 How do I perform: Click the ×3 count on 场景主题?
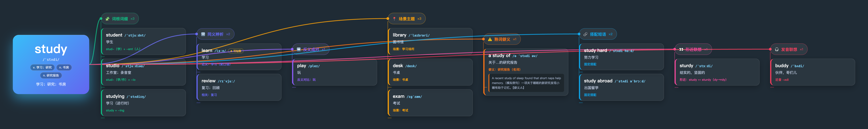[x=419, y=19]
